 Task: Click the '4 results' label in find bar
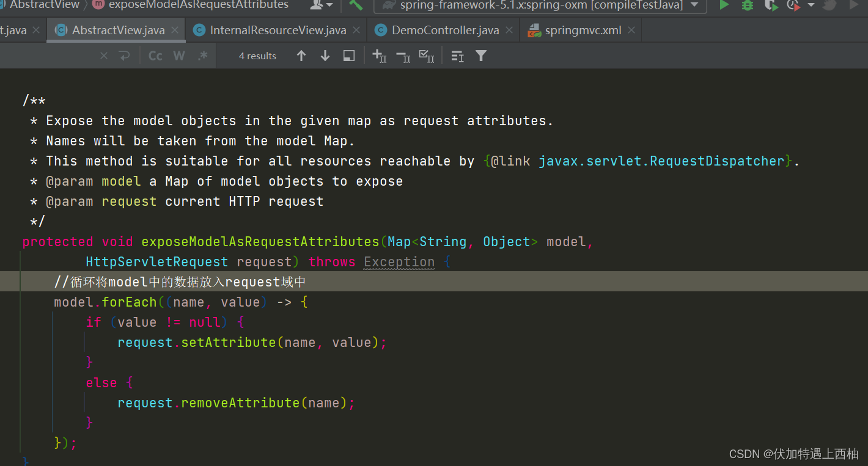[257, 56]
